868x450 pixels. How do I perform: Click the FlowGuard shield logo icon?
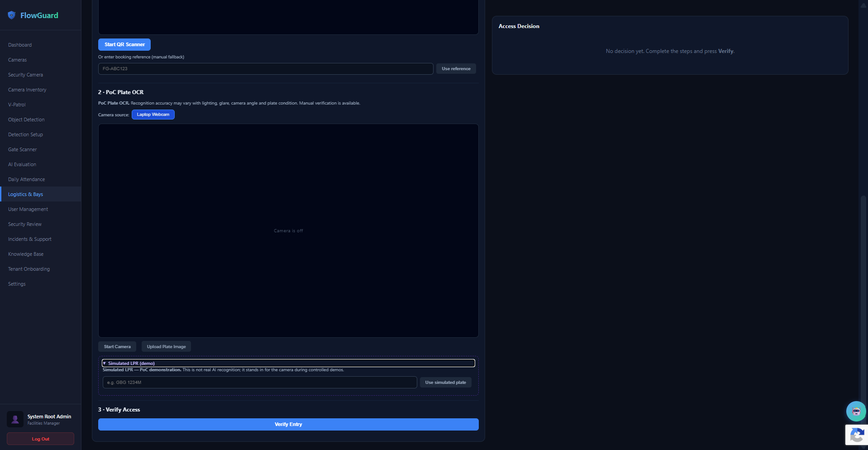[12, 15]
